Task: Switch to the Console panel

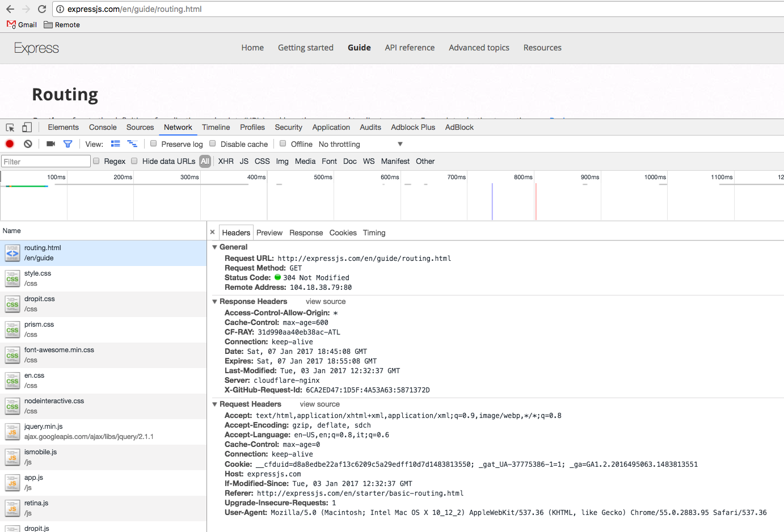Action: coord(103,127)
